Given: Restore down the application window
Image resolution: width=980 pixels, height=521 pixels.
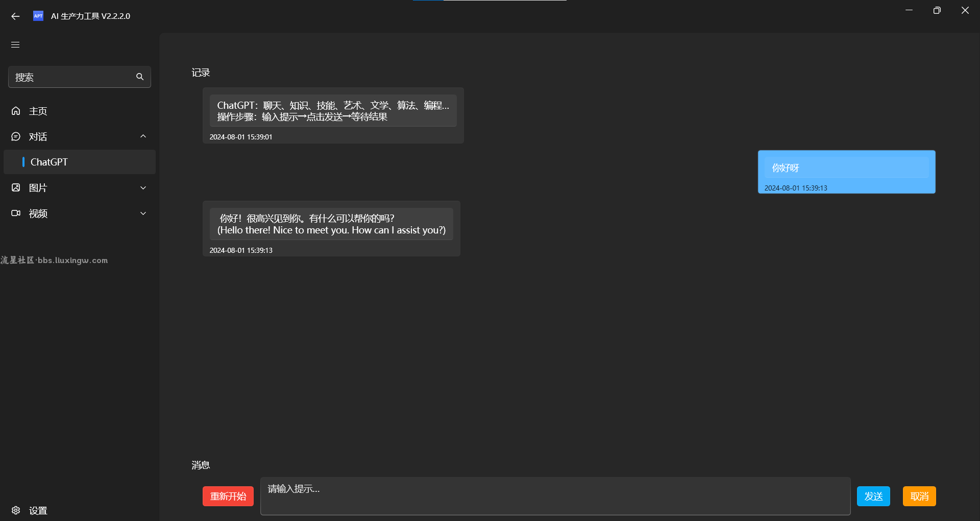Looking at the screenshot, I should pos(937,10).
